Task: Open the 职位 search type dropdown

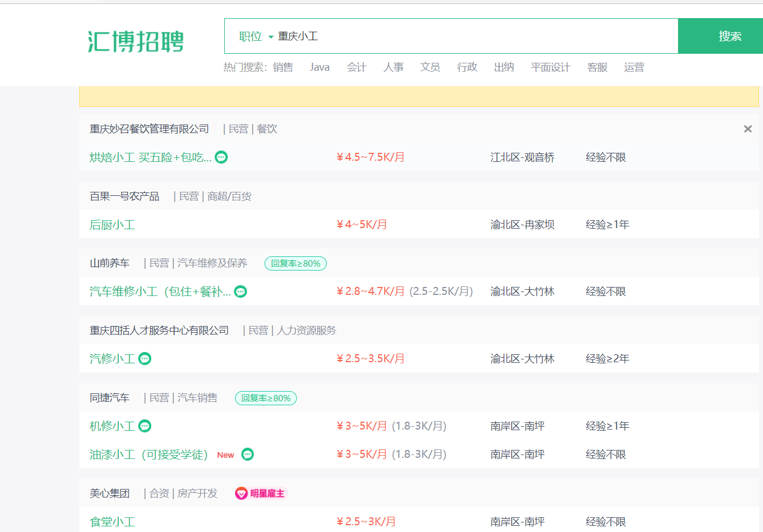Action: (256, 36)
